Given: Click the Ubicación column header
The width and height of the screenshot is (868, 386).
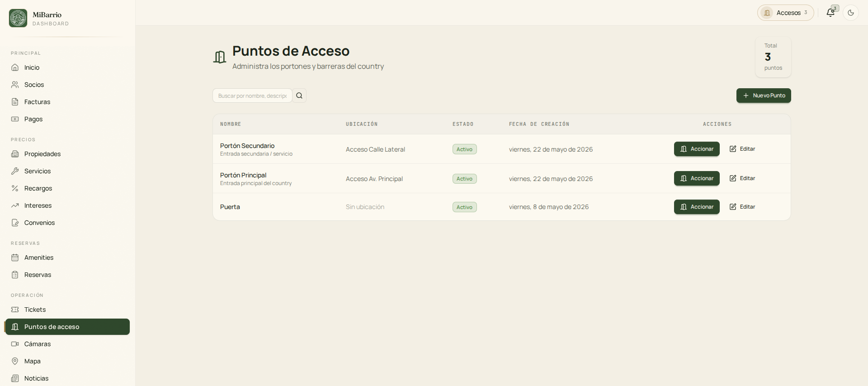Looking at the screenshot, I should pyautogui.click(x=362, y=124).
